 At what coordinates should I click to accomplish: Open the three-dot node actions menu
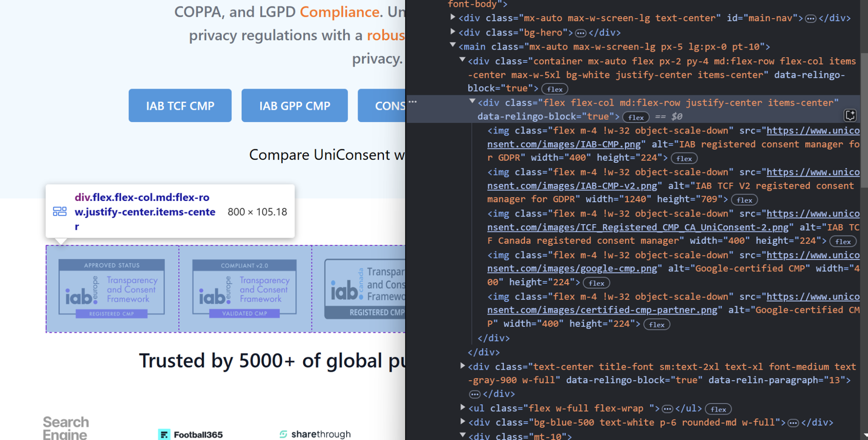(412, 101)
